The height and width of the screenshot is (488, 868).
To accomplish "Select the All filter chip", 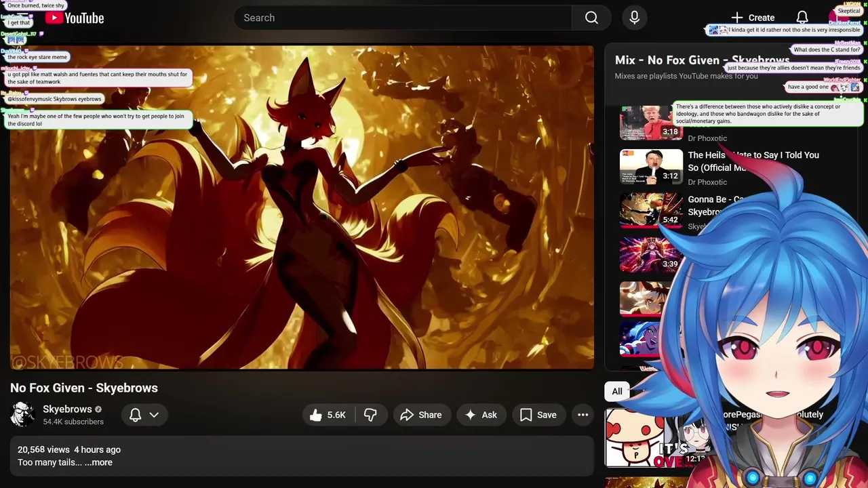I will (616, 391).
